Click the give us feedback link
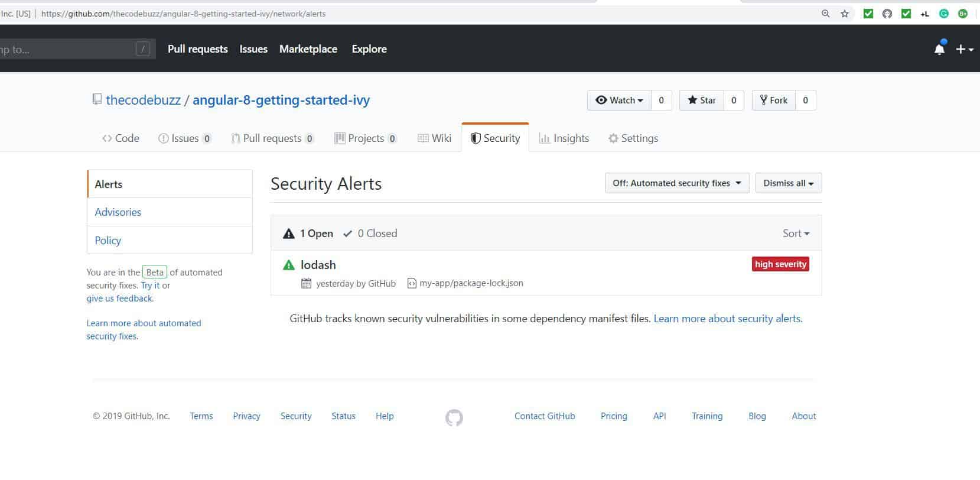The image size is (980, 480). pos(120,299)
